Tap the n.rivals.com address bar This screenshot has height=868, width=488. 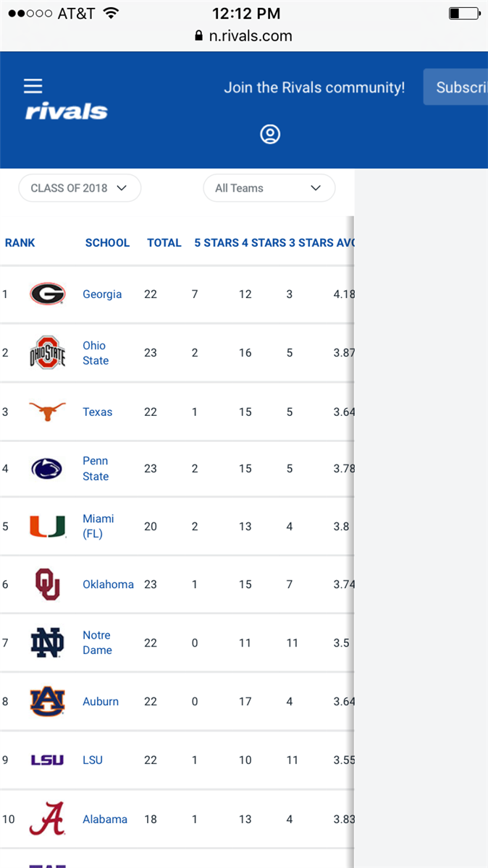pyautogui.click(x=244, y=36)
